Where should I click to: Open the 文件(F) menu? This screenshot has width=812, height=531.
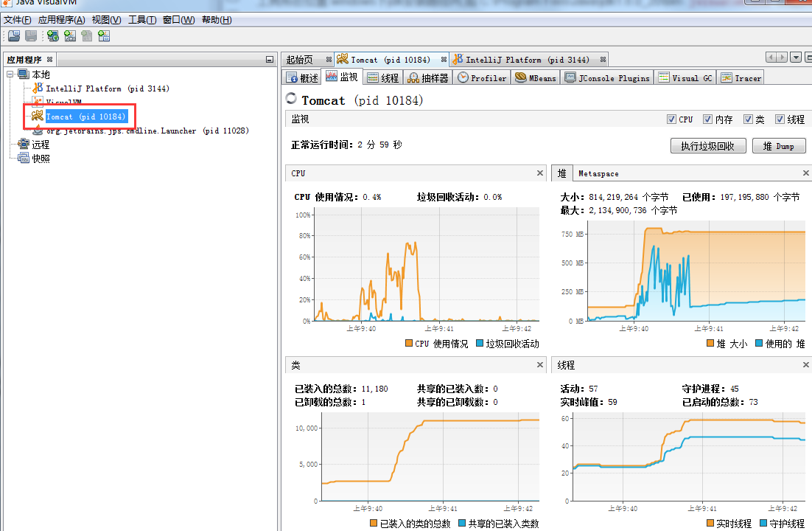(x=17, y=20)
